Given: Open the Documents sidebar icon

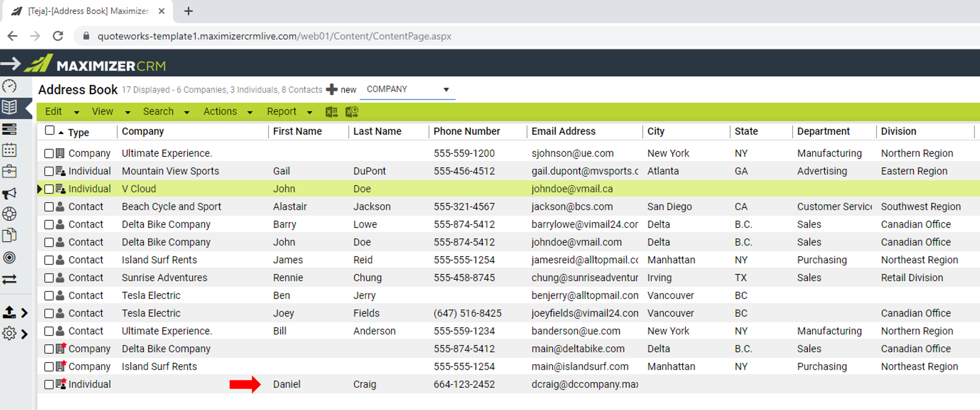Looking at the screenshot, I should 9,235.
